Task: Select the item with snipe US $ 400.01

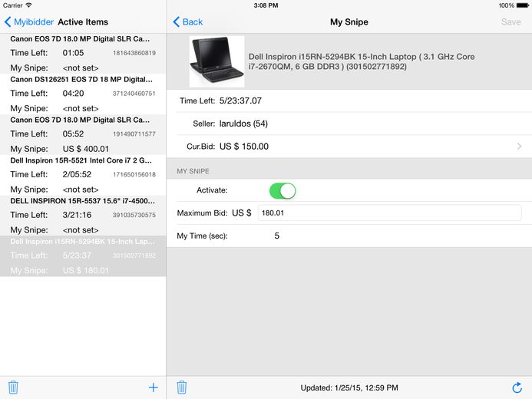Action: pyautogui.click(x=83, y=134)
